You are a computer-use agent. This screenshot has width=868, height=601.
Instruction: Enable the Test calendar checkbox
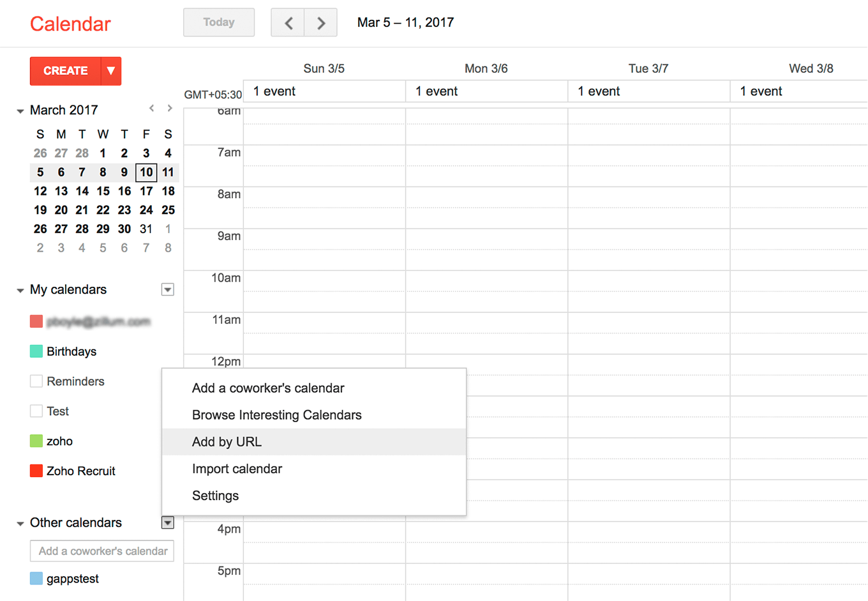[x=36, y=411]
